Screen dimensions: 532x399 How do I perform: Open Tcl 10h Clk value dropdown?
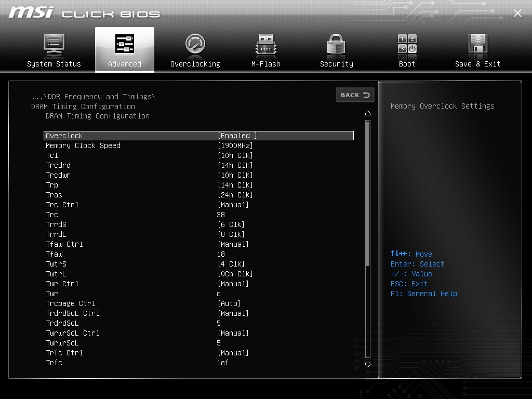click(235, 155)
